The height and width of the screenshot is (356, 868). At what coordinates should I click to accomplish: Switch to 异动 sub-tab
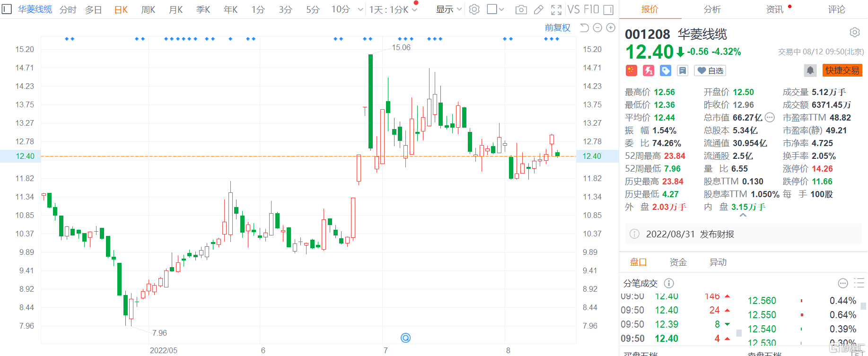(x=718, y=262)
